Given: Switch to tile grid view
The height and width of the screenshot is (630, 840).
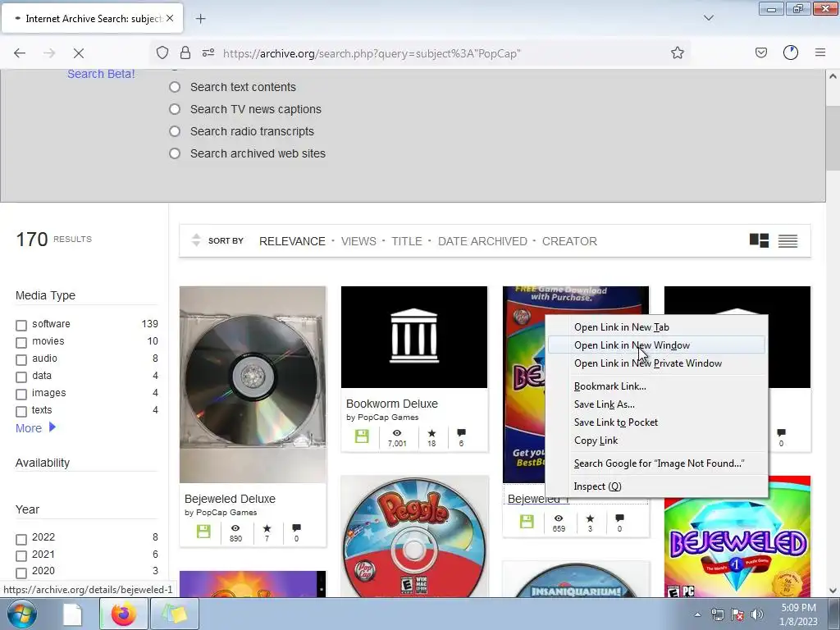Looking at the screenshot, I should pos(759,240).
